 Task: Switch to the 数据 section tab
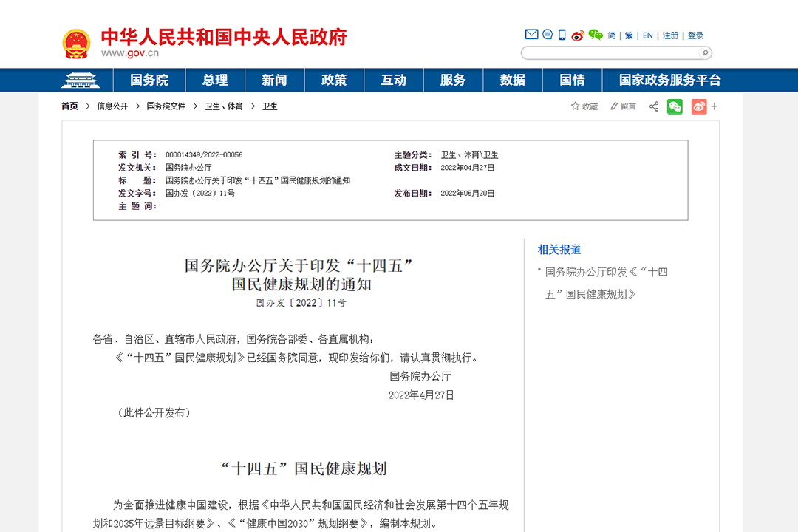(x=513, y=80)
